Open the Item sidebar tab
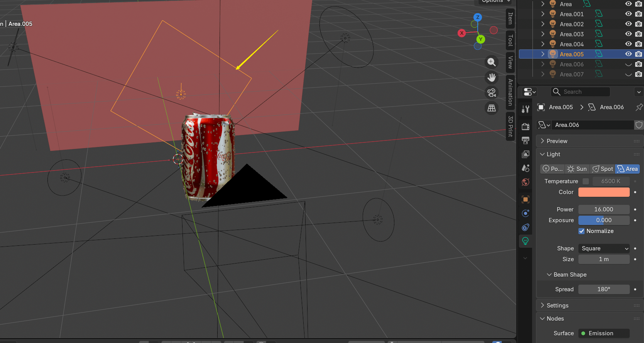644x343 pixels. click(x=510, y=18)
